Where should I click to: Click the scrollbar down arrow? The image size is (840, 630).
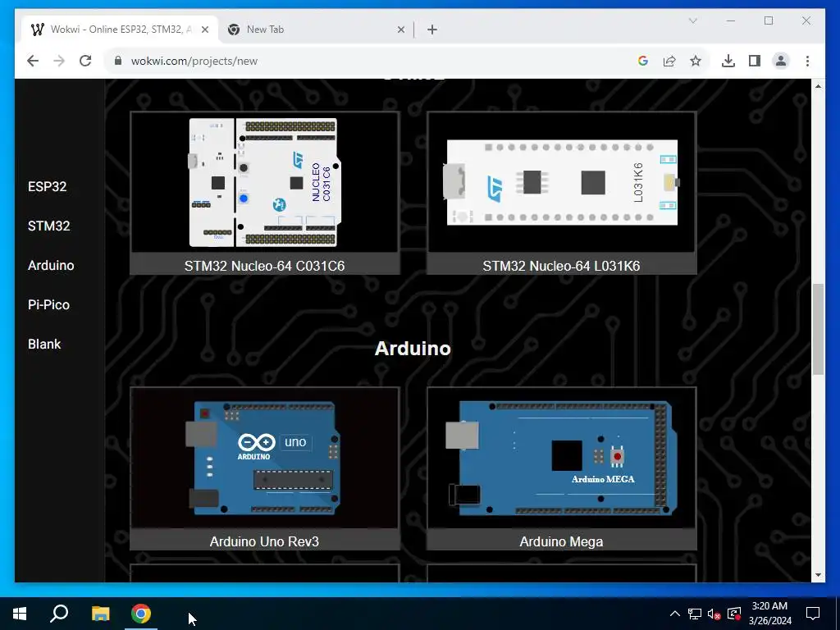point(818,575)
